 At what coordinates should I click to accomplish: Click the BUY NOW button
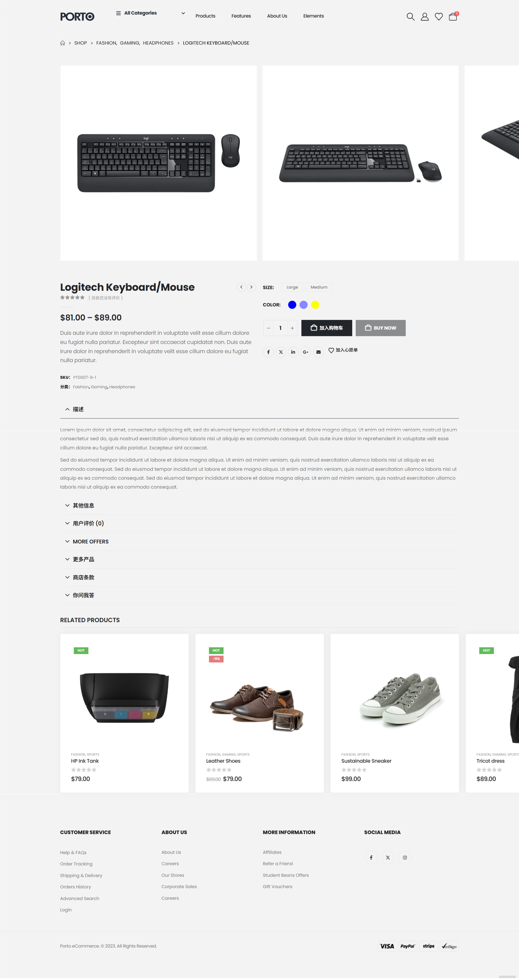pos(380,328)
